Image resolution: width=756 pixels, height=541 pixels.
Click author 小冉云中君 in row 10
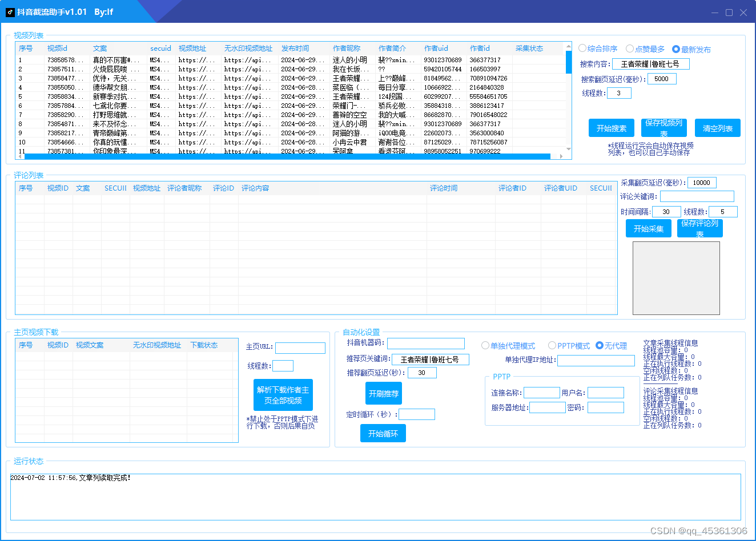pos(351,142)
